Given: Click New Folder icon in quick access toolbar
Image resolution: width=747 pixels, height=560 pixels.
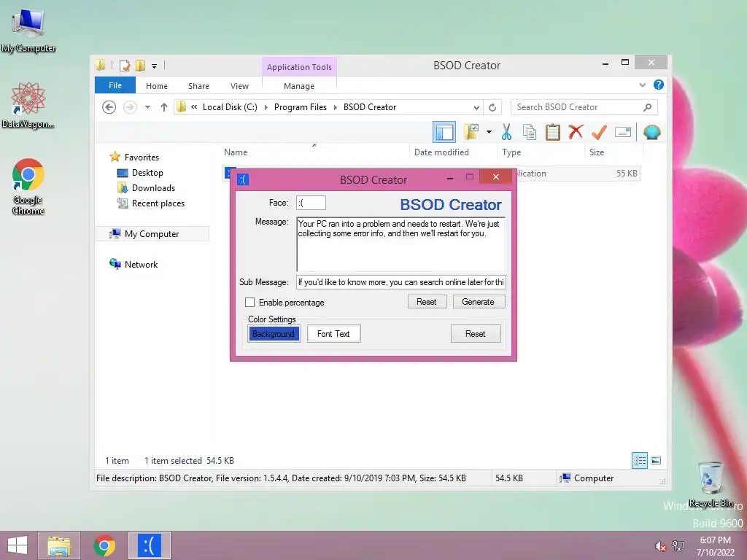Looking at the screenshot, I should pos(140,66).
